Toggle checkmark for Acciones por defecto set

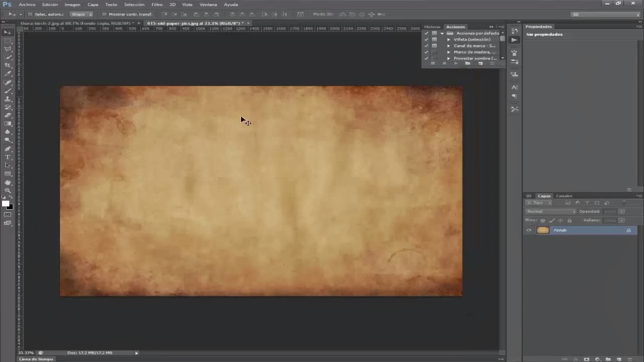pos(426,33)
